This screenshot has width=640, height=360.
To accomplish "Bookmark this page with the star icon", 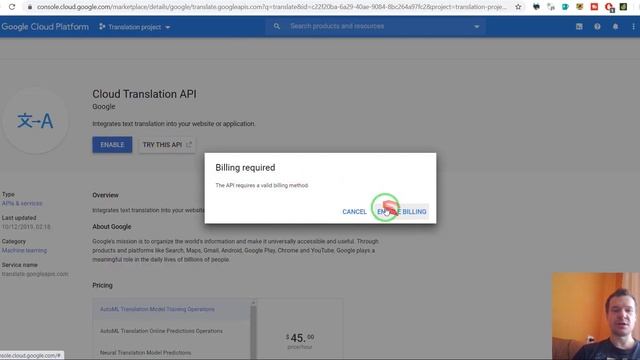I will point(518,7).
